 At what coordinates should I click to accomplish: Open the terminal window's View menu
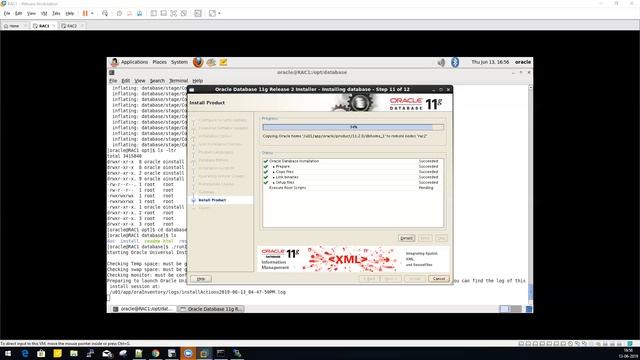coord(140,81)
